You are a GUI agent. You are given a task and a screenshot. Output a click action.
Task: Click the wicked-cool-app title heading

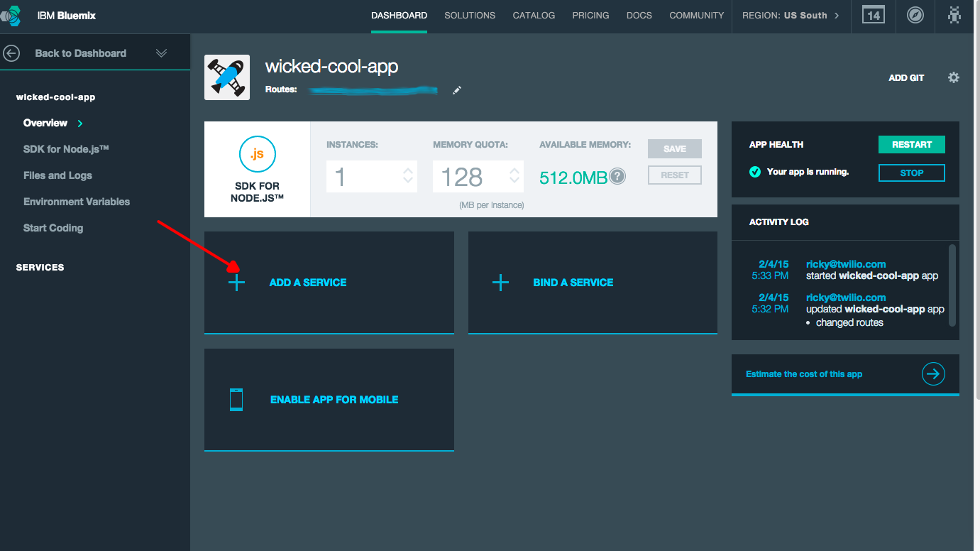[x=331, y=67]
